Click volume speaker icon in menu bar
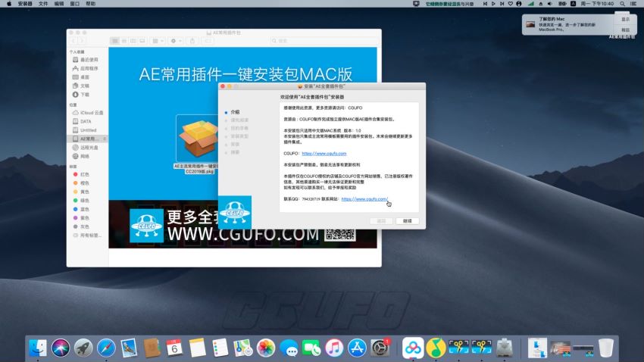 coord(550,4)
